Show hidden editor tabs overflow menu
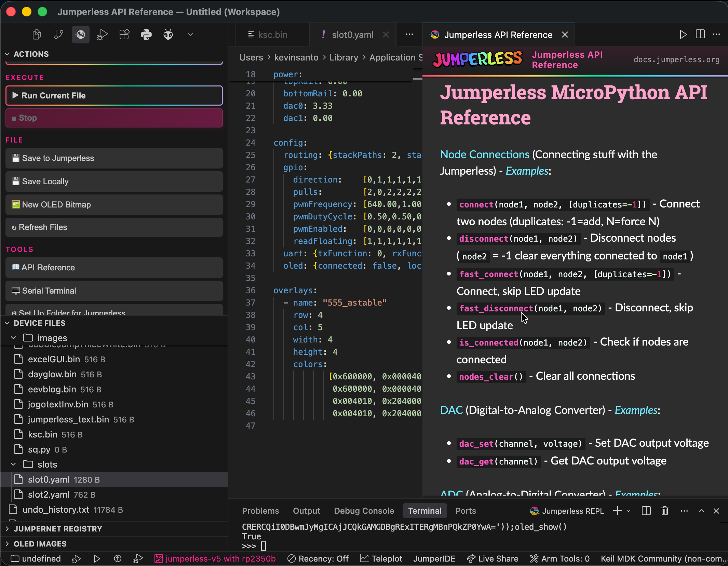 click(x=409, y=35)
